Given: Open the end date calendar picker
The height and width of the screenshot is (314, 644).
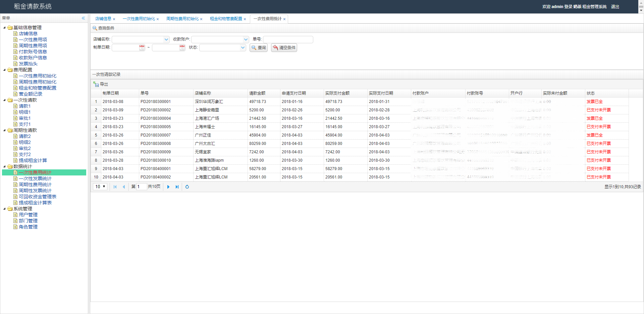Looking at the screenshot, I should click(182, 48).
